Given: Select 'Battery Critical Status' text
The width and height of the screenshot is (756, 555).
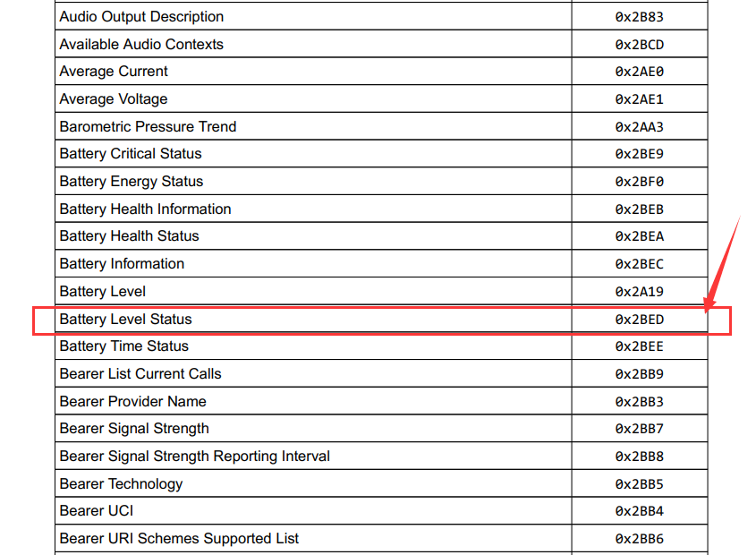Looking at the screenshot, I should point(131,153).
